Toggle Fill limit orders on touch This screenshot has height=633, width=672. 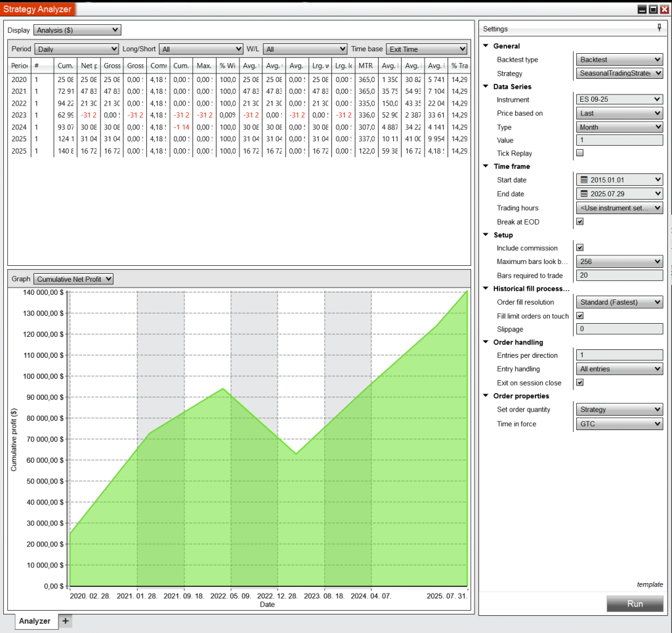pyautogui.click(x=579, y=316)
